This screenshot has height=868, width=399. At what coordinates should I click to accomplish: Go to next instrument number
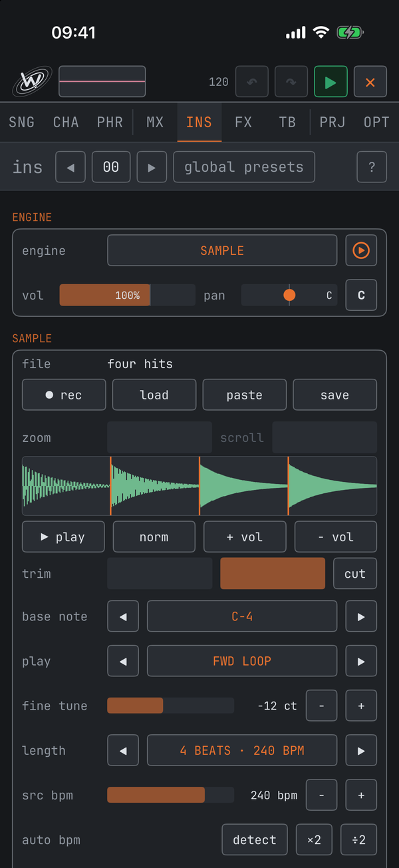click(x=152, y=167)
